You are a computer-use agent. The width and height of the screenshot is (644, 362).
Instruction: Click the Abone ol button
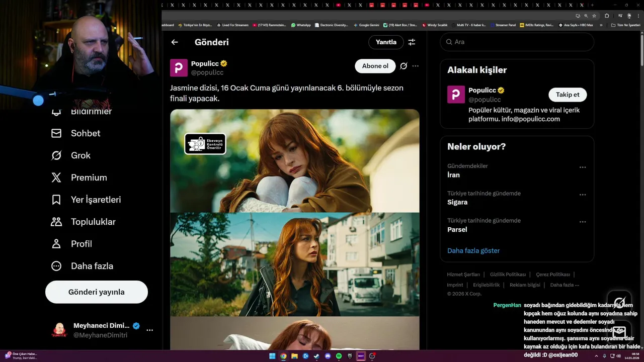click(375, 66)
